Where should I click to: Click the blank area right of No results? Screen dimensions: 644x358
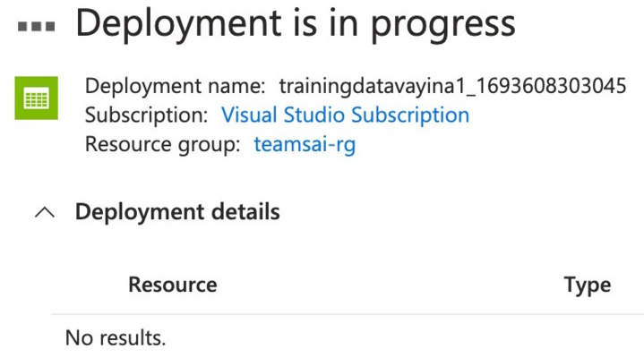pos(403,339)
